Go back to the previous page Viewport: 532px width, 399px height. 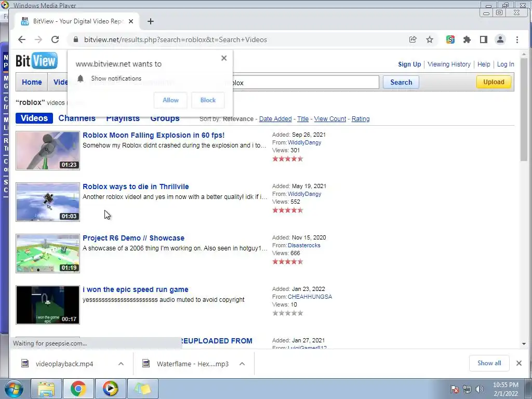click(22, 39)
